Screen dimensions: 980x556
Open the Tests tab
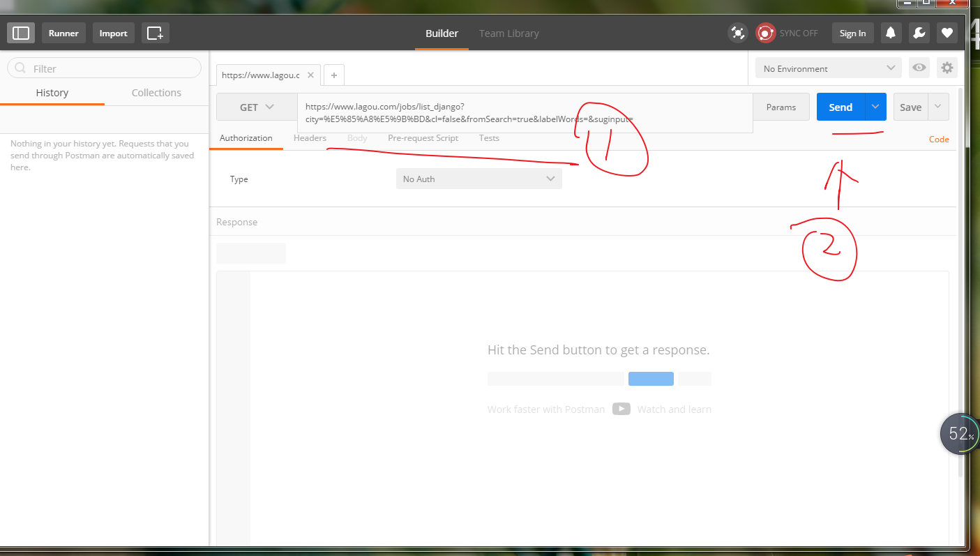(x=489, y=138)
